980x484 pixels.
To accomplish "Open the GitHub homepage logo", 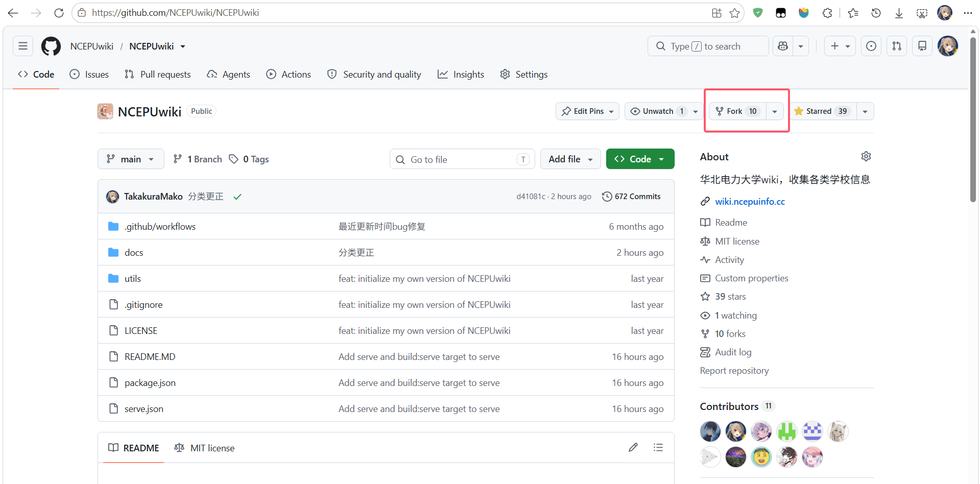I will coord(51,46).
